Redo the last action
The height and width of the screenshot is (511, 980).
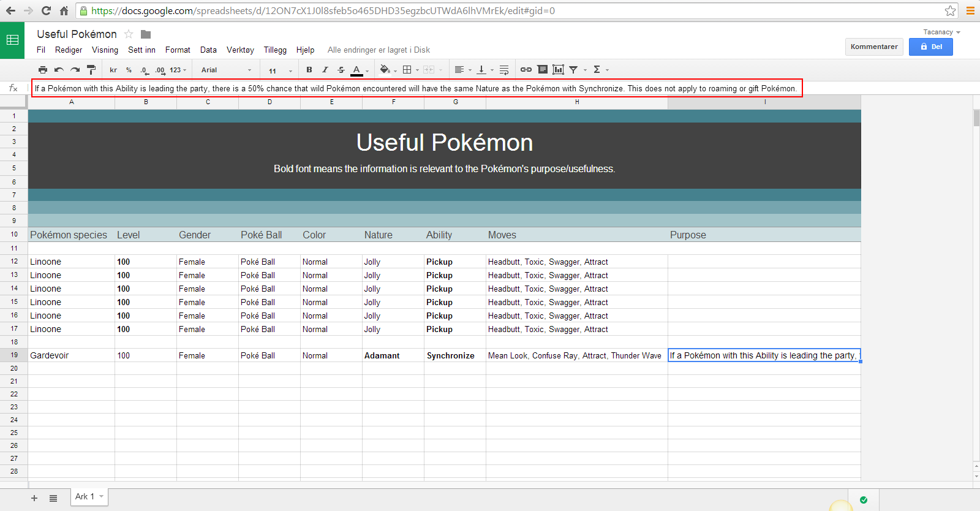(75, 70)
